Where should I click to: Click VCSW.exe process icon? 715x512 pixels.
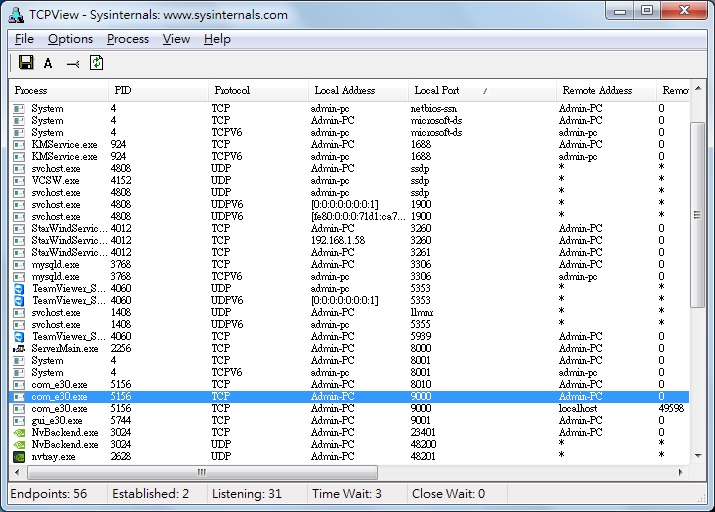pyautogui.click(x=19, y=181)
